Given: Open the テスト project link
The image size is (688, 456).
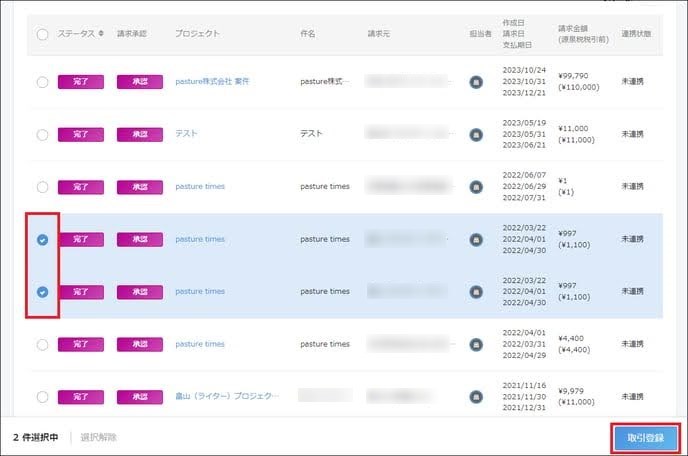Looking at the screenshot, I should 186,133.
